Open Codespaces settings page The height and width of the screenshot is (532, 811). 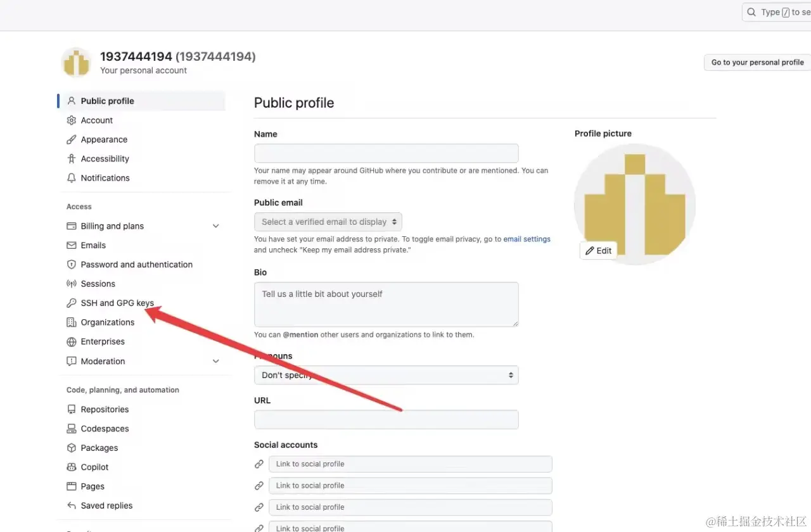click(105, 428)
